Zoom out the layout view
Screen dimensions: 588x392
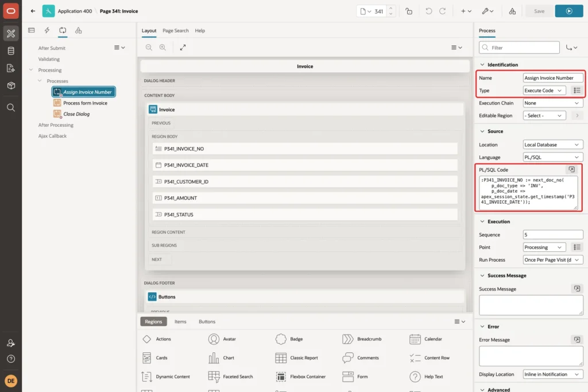click(x=149, y=48)
